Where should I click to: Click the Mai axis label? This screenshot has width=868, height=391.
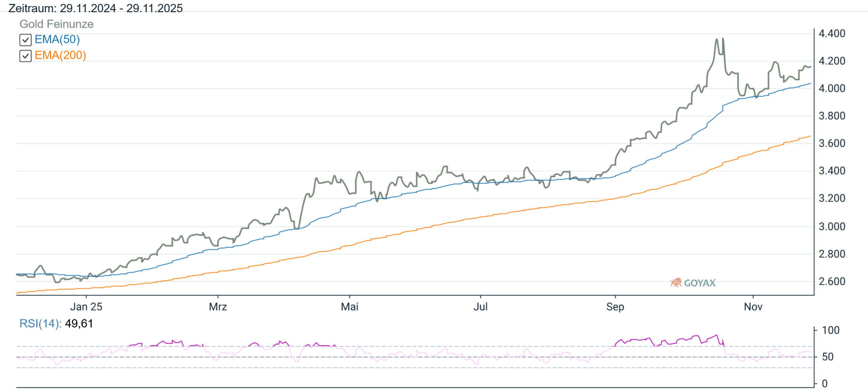(x=350, y=307)
